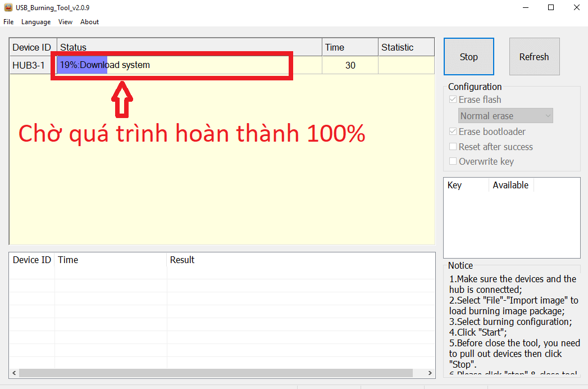Click the 19% Download system progress bar
This screenshot has height=389, width=588.
[189, 65]
